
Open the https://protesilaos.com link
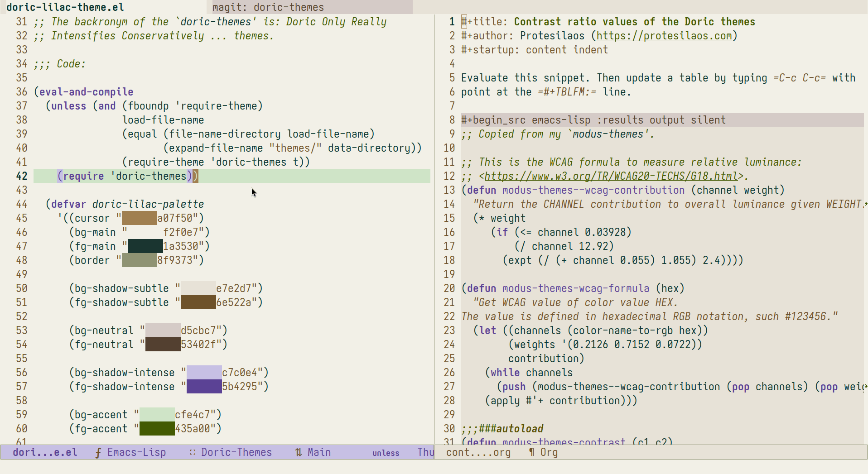(664, 36)
